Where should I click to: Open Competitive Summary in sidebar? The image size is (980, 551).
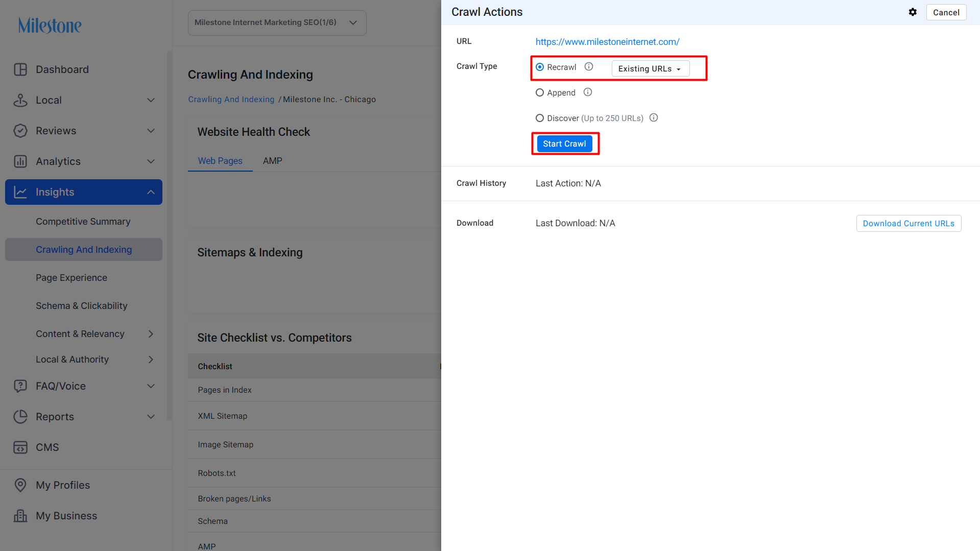click(x=83, y=222)
